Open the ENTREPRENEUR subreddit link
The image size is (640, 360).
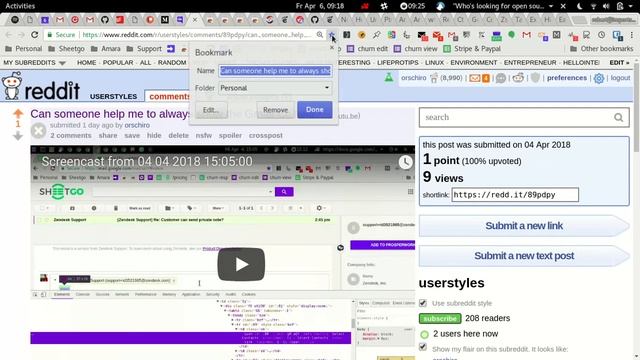tap(530, 62)
